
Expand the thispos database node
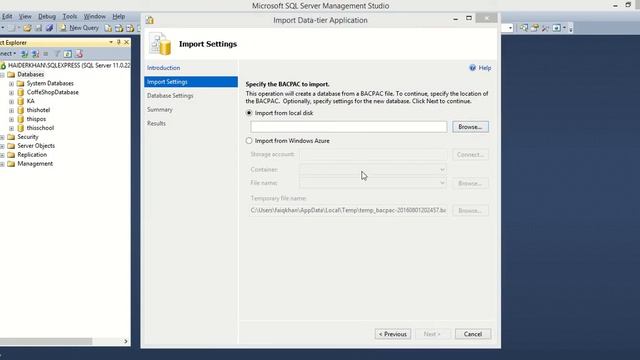click(x=11, y=120)
